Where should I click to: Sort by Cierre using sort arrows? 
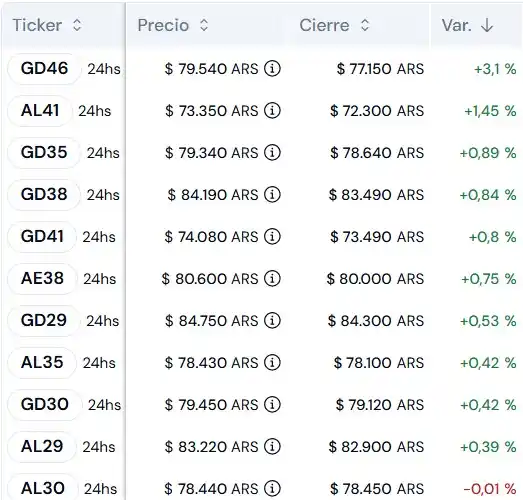click(365, 25)
